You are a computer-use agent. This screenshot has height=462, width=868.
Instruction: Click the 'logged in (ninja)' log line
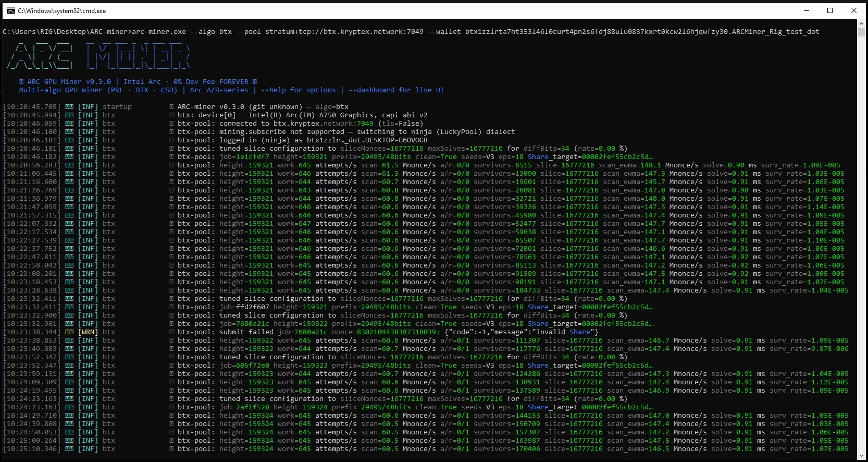click(x=302, y=140)
